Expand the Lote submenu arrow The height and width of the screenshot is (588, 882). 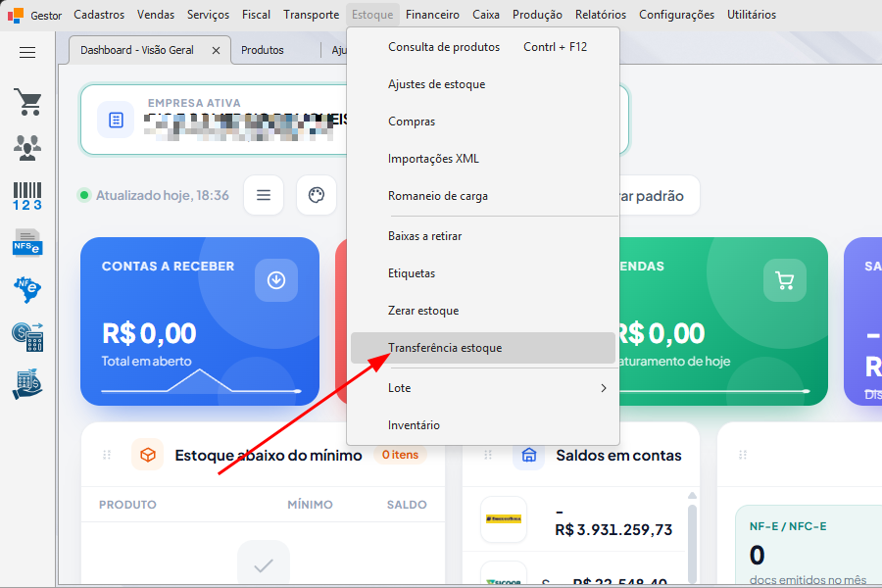tap(604, 388)
